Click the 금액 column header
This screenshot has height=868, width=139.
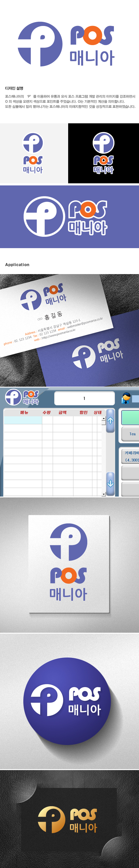(x=62, y=412)
